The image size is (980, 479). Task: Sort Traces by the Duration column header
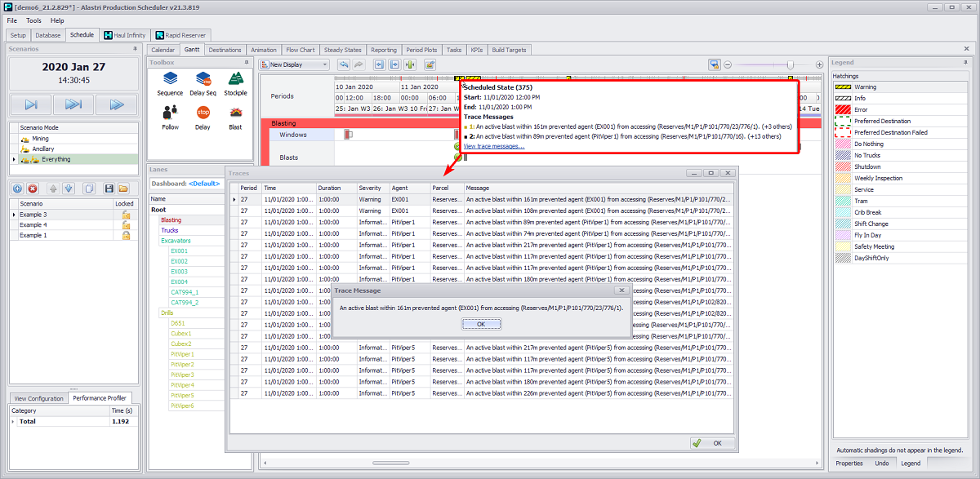coord(336,188)
